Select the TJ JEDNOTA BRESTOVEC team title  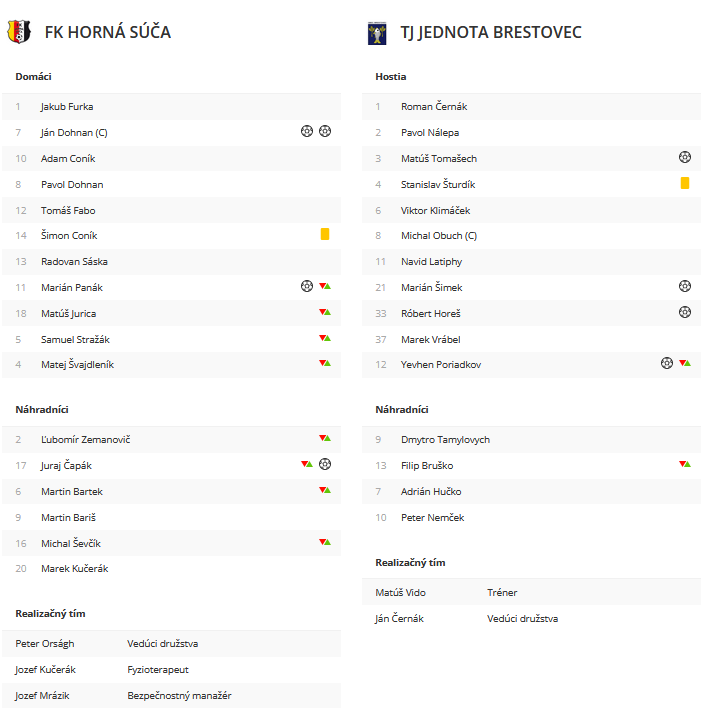tap(490, 32)
